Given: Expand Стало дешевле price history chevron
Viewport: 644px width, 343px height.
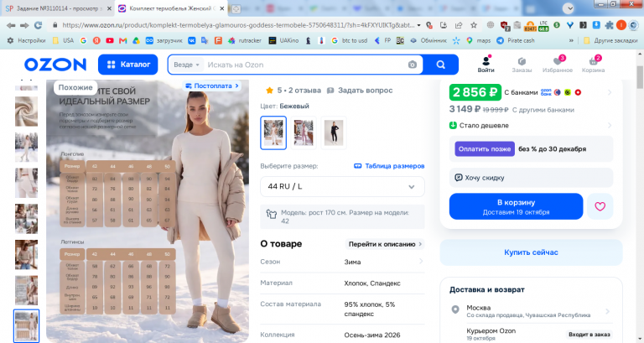Looking at the screenshot, I should tap(610, 125).
